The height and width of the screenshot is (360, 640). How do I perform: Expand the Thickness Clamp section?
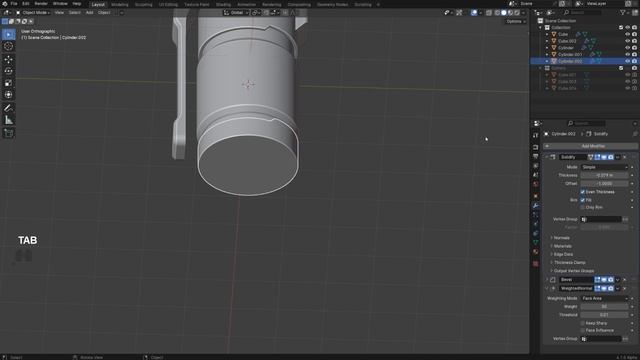pyautogui.click(x=569, y=262)
